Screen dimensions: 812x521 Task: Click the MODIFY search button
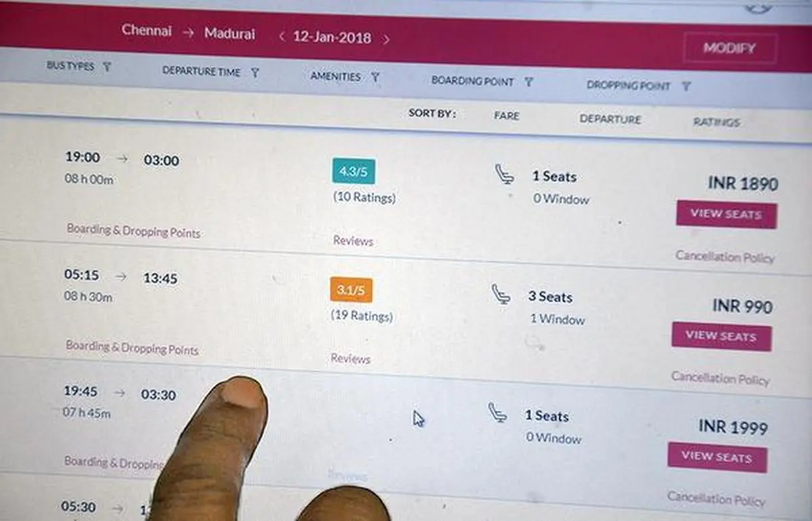point(729,49)
